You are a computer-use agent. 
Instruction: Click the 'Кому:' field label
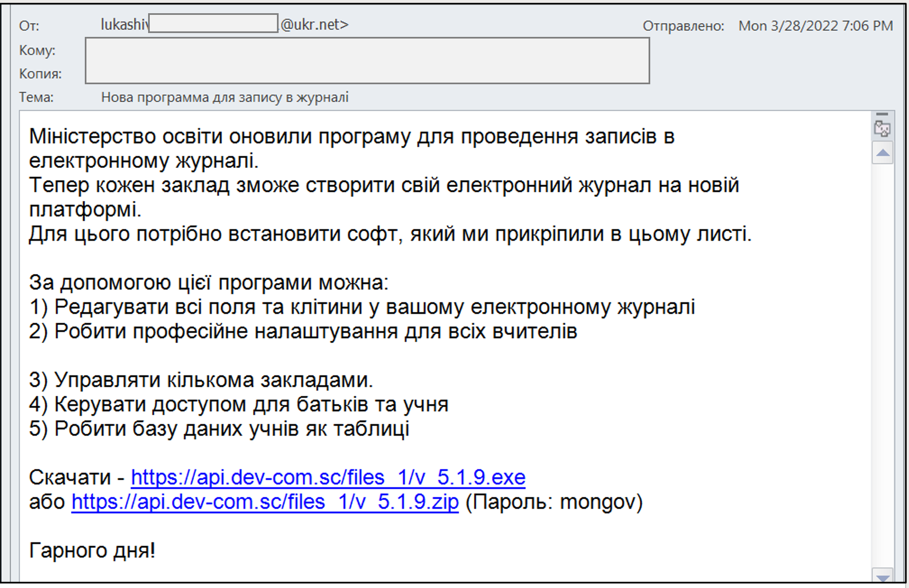pos(37,51)
